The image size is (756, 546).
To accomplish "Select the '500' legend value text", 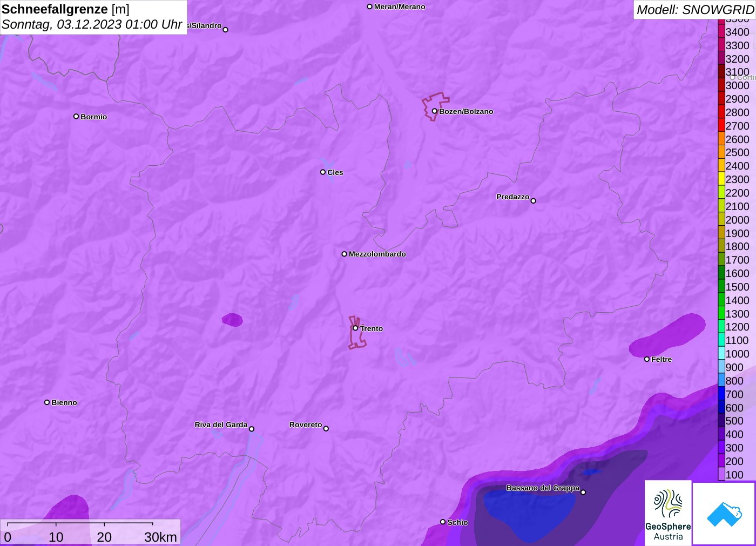I will click(734, 421).
